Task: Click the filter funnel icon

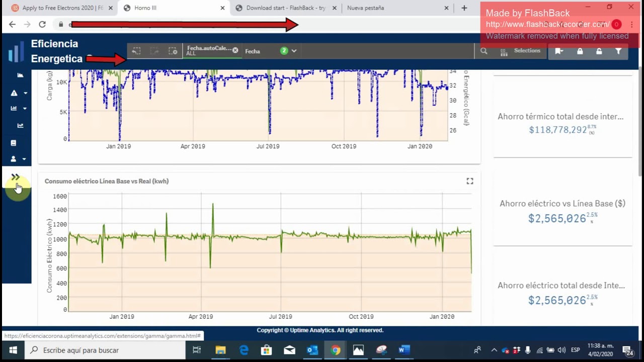Action: pos(618,51)
